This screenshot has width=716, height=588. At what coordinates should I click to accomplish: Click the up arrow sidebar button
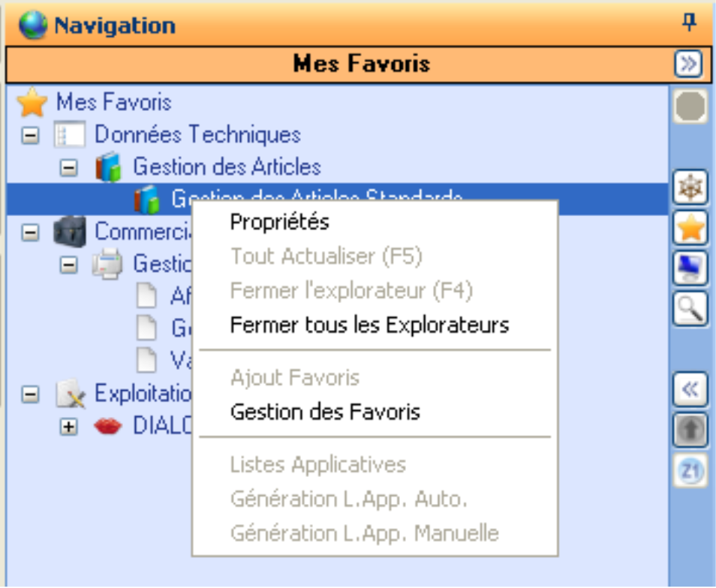[689, 430]
